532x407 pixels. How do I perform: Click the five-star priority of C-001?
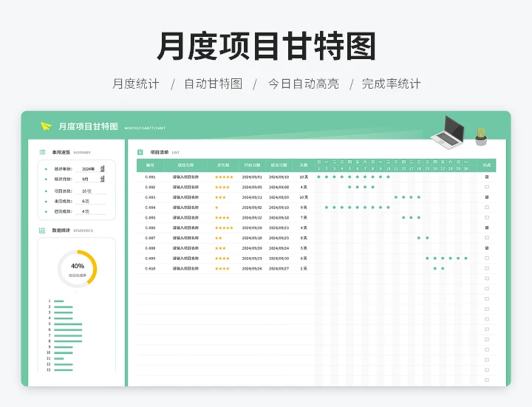[224, 177]
